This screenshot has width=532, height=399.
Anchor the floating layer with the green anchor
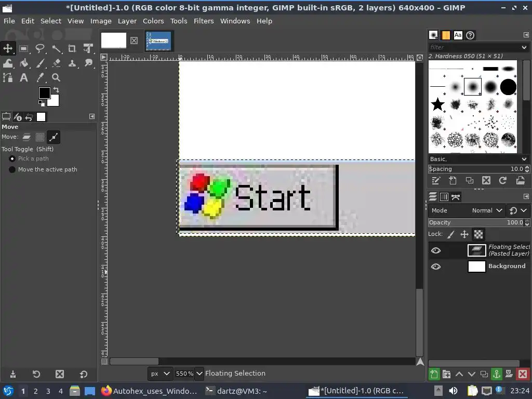(497, 374)
